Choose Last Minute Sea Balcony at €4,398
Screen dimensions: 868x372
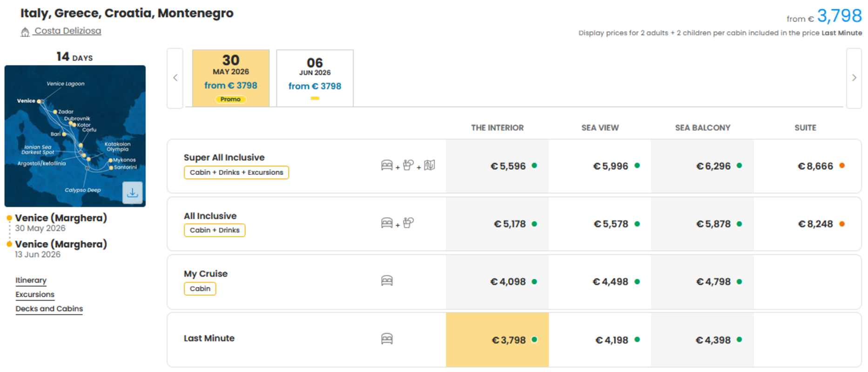click(x=702, y=340)
